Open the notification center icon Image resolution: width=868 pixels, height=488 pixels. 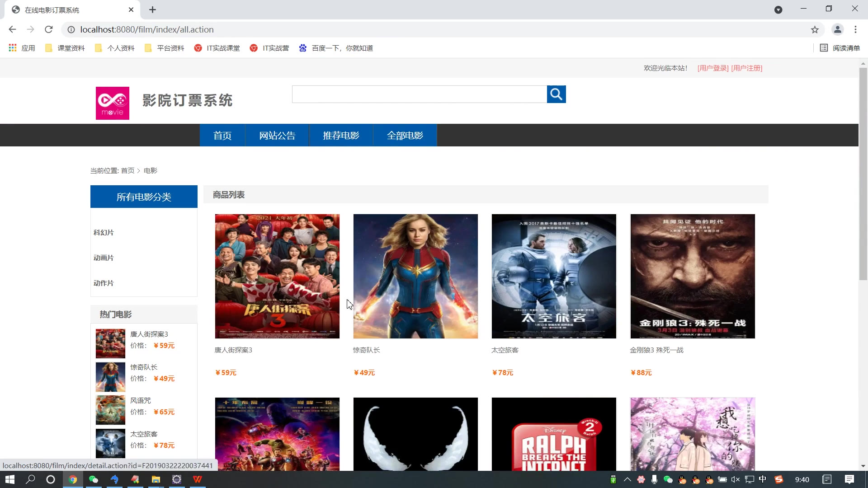[x=849, y=479]
